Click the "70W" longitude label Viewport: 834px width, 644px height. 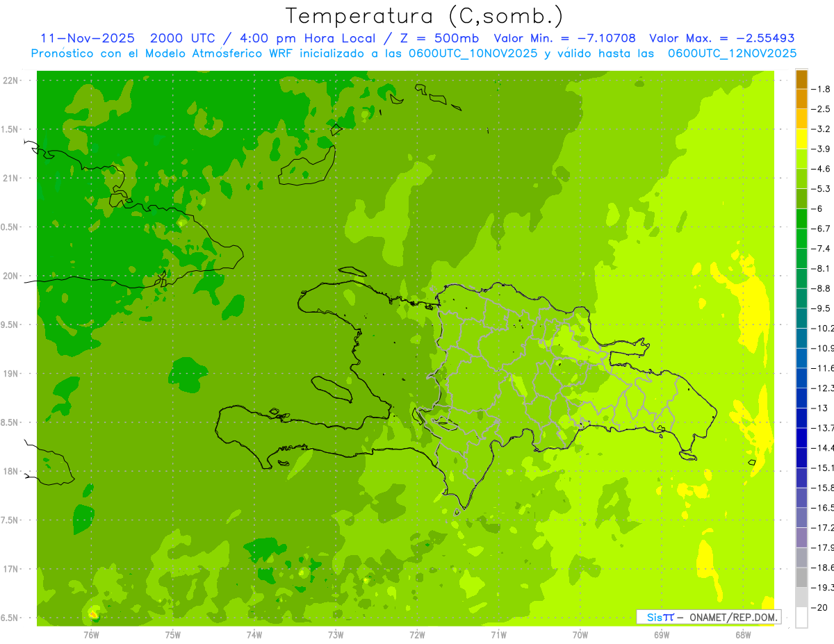(x=580, y=634)
